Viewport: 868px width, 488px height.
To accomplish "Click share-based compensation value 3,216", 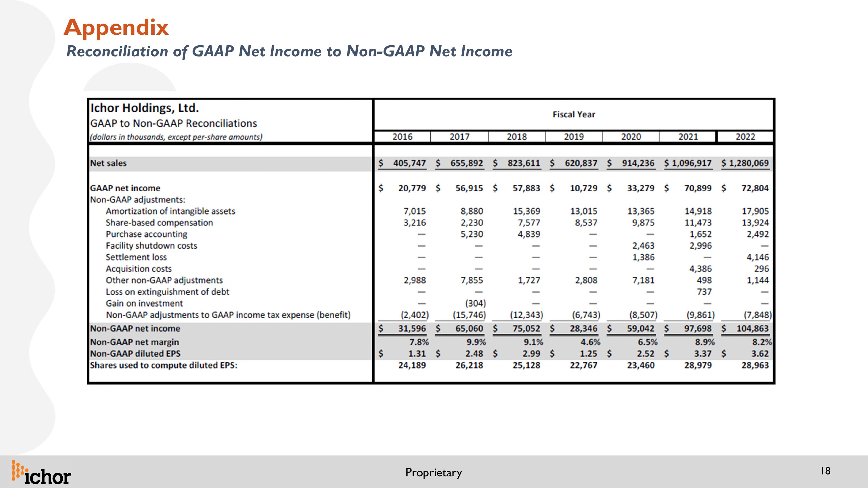I will (x=415, y=223).
